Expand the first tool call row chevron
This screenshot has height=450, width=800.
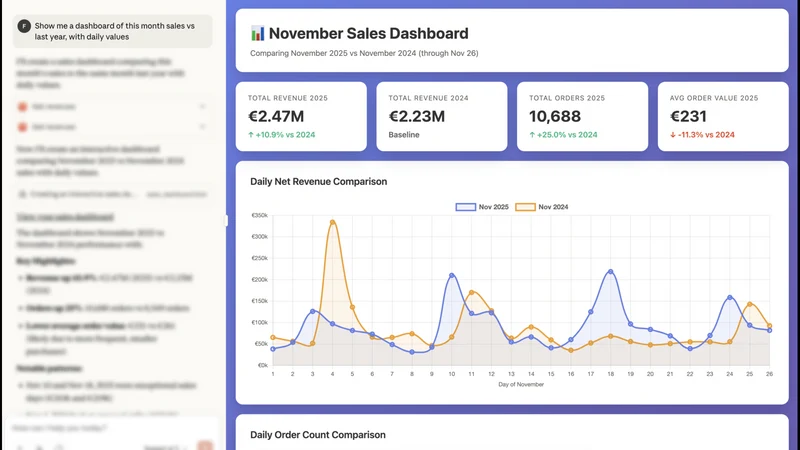pyautogui.click(x=203, y=107)
